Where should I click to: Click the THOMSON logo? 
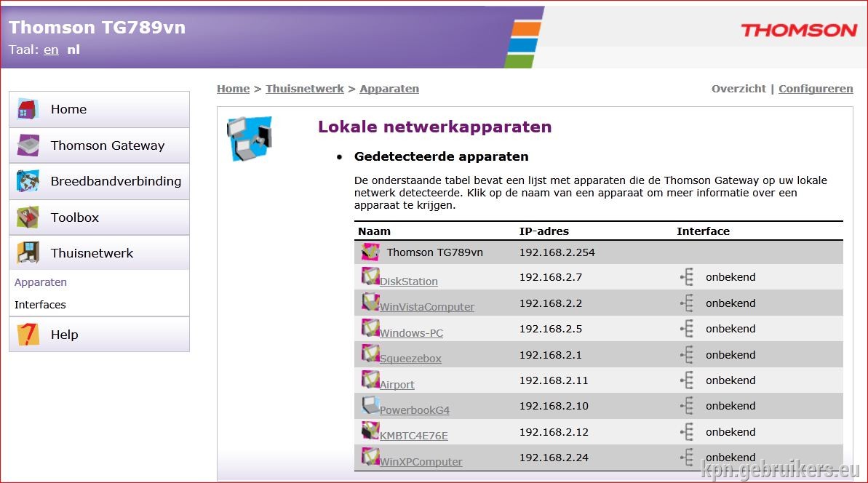[799, 30]
